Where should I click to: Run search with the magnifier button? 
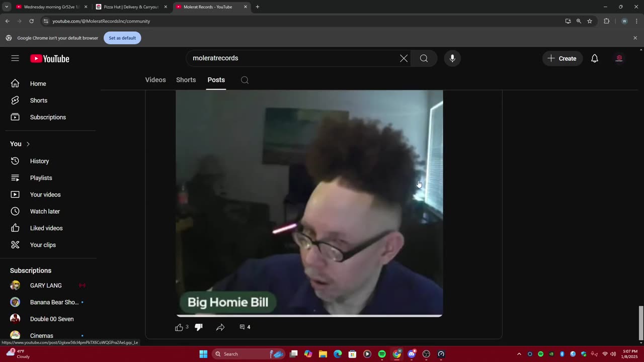[x=424, y=58]
